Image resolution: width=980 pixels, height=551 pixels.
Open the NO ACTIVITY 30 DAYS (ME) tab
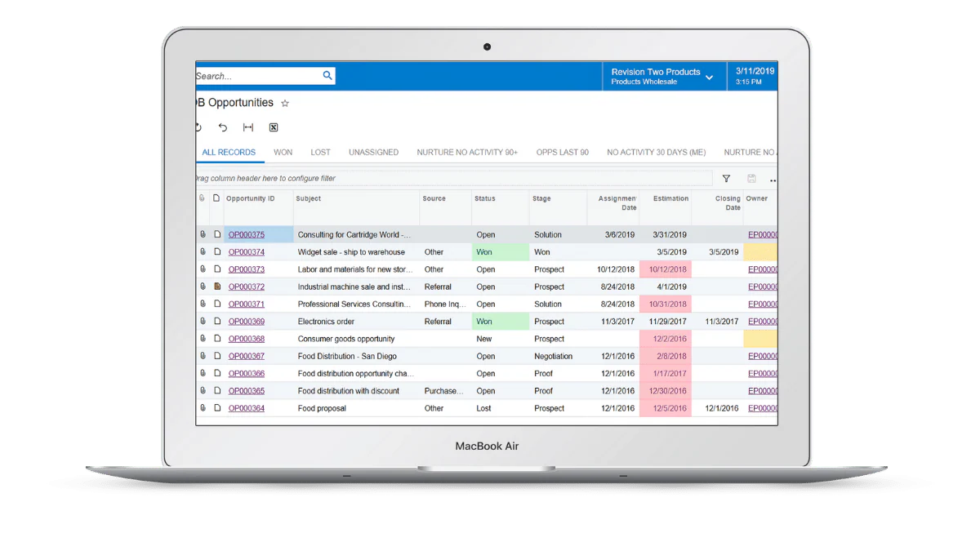(x=656, y=152)
